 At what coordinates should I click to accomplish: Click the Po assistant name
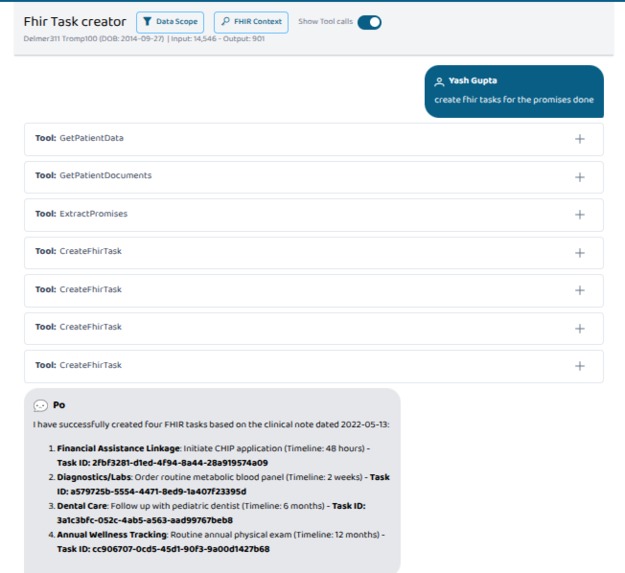(59, 405)
